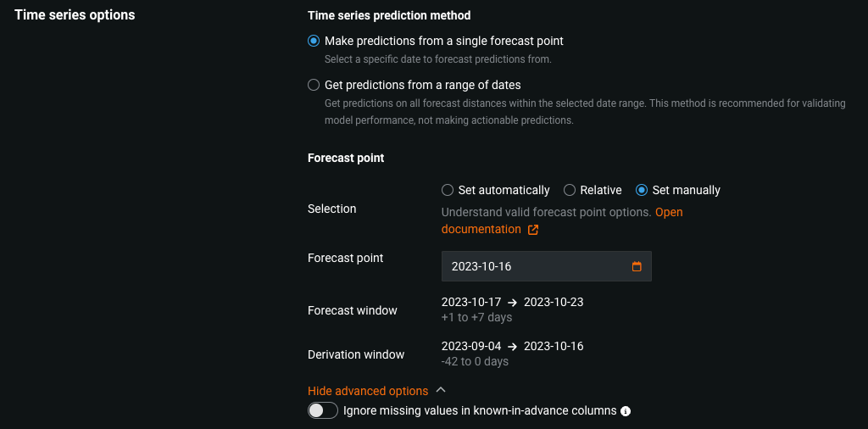
Task: Follow the 'Open documentation' link
Action: pyautogui.click(x=481, y=229)
